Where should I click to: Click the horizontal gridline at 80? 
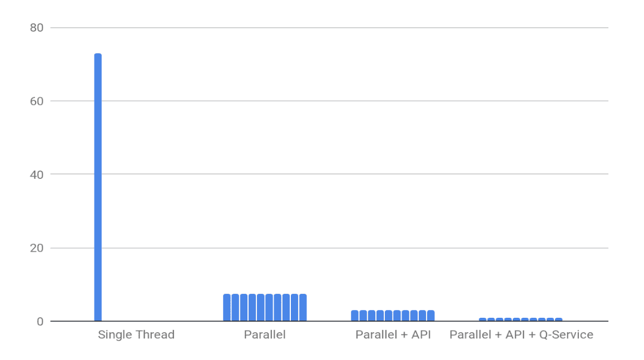(x=334, y=28)
